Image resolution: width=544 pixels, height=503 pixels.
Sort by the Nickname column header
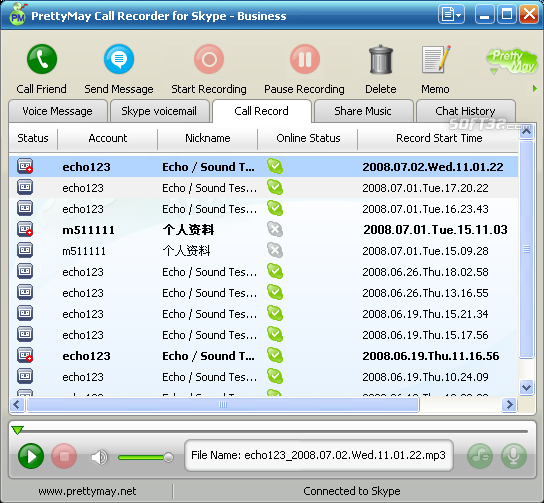208,138
